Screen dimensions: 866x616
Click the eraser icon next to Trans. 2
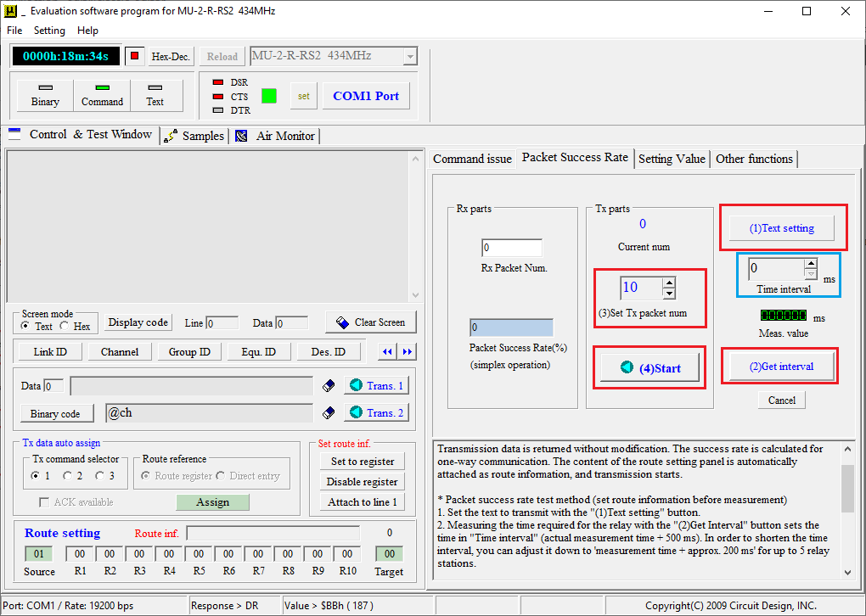(x=329, y=413)
